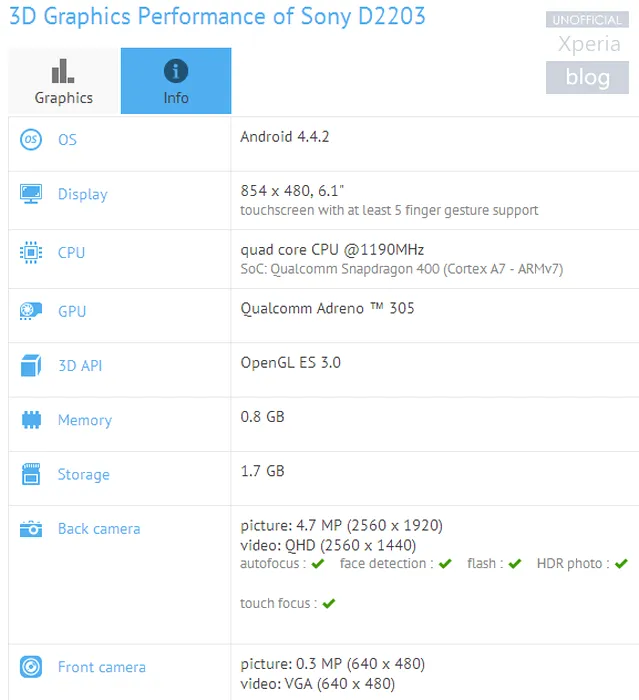Click the Android 4.4.2 value text

pos(285,136)
